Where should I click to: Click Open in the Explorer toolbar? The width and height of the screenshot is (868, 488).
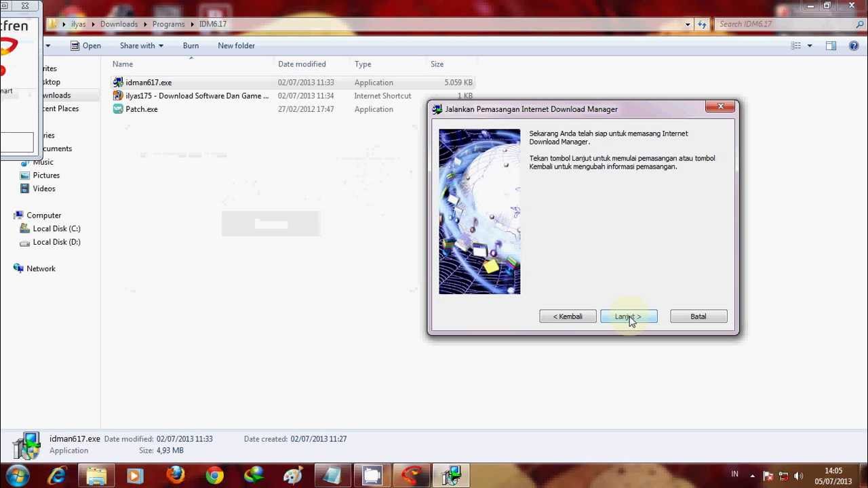click(86, 45)
